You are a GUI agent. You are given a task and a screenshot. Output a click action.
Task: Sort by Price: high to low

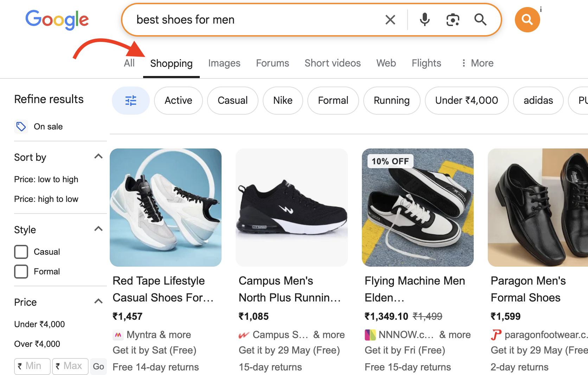coord(46,199)
